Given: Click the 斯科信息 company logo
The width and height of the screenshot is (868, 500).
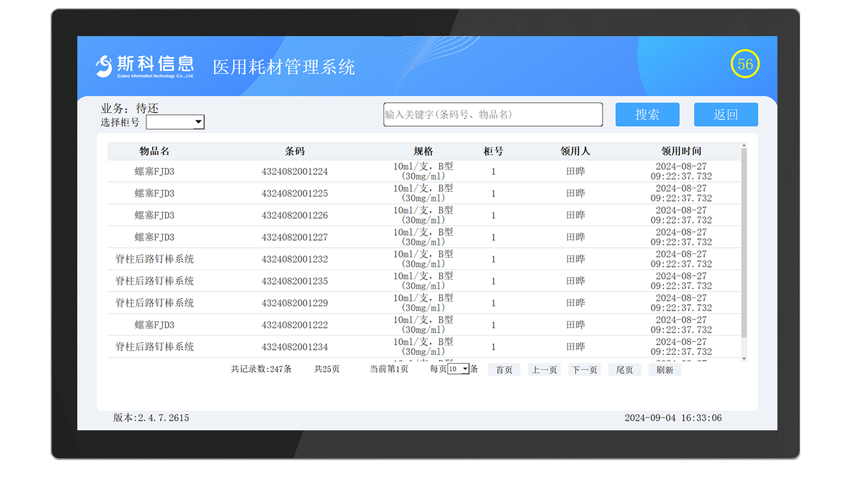Looking at the screenshot, I should point(146,65).
